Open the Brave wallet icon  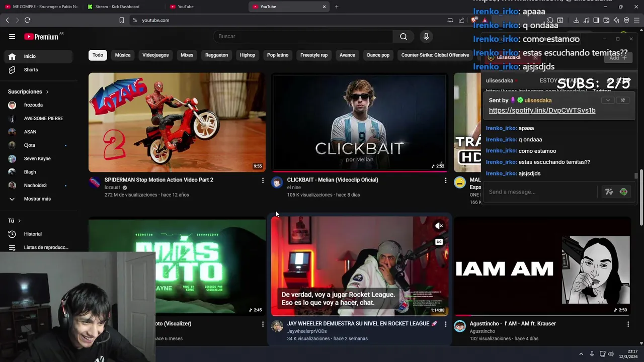(606, 20)
